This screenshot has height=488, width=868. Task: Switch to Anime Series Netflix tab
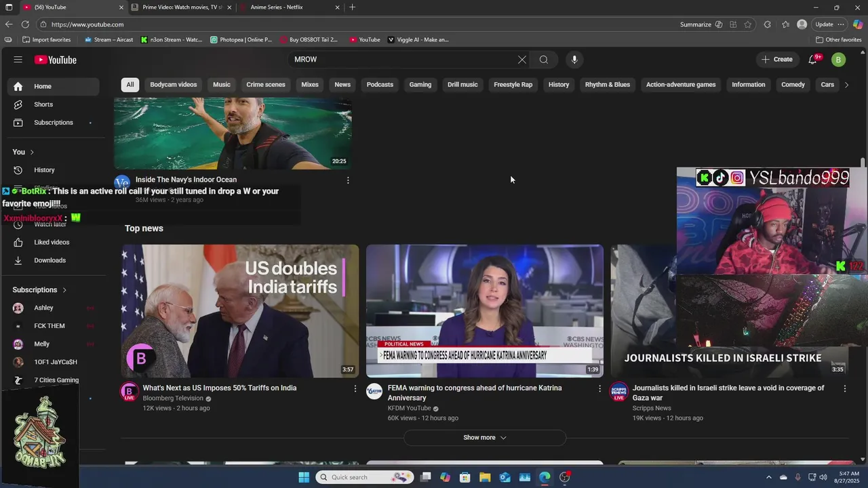[x=291, y=7]
